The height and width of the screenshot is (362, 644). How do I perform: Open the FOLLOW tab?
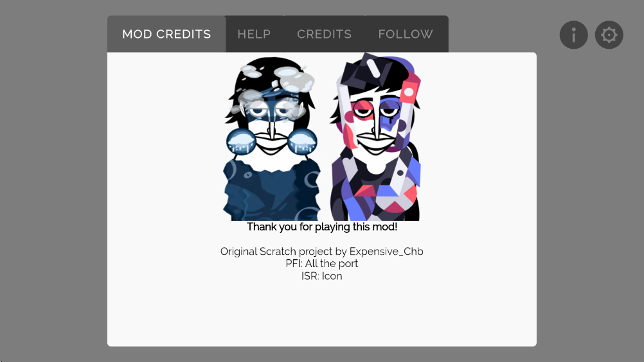point(406,34)
